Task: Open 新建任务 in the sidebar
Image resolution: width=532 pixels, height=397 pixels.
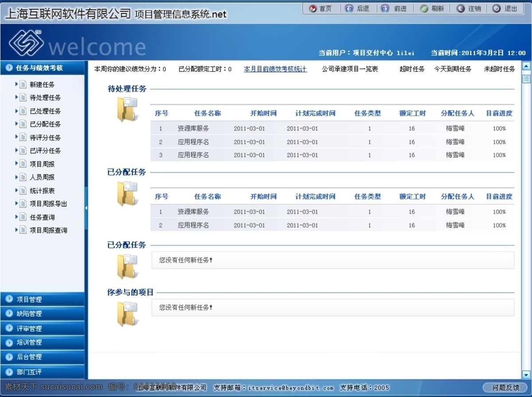Action: point(42,84)
